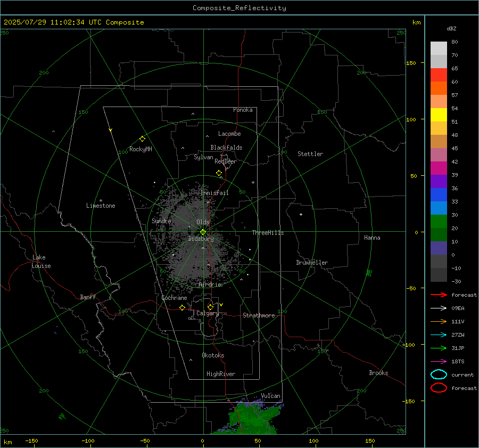Click the Blackfalds town label
The image size is (479, 448).
226,148
